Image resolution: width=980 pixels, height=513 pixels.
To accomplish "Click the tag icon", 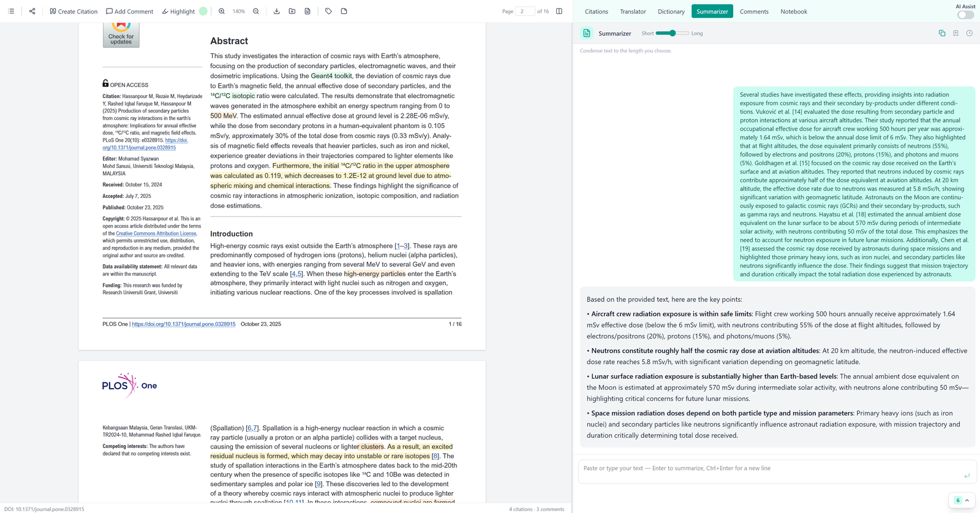I will click(329, 11).
